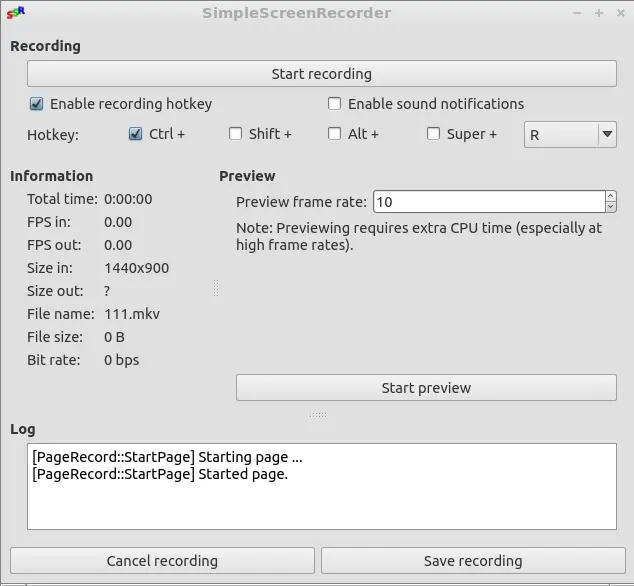
Task: Decrease preview frame rate with down arrow
Action: coord(611,207)
